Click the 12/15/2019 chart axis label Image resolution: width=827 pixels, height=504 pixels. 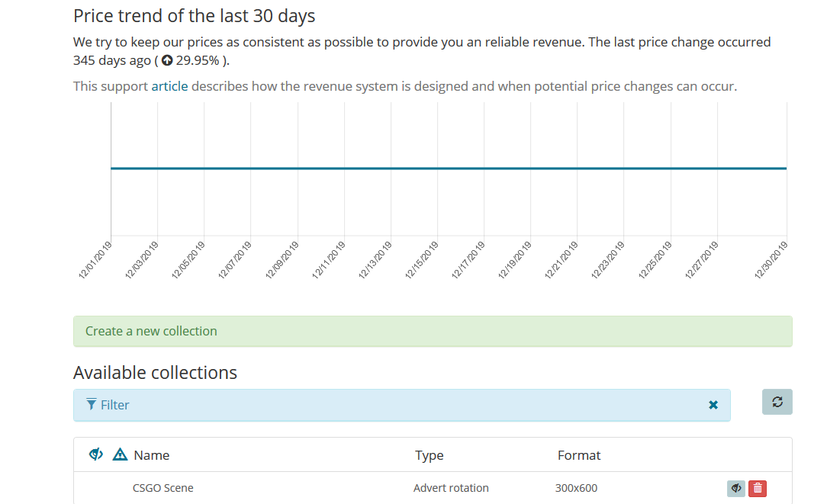423,259
